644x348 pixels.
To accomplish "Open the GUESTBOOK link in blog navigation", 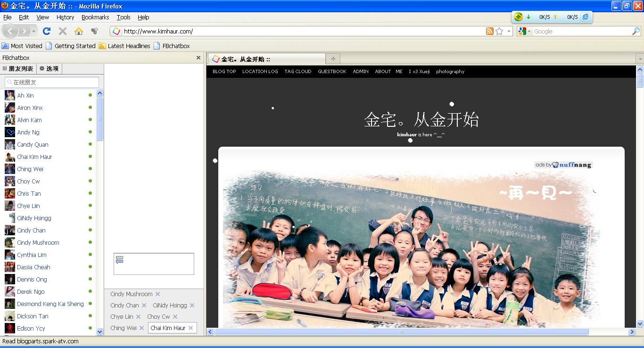I will click(x=332, y=72).
